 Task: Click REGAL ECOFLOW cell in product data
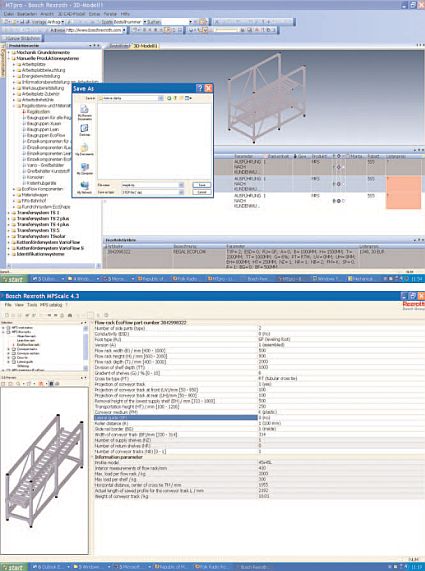click(x=189, y=252)
